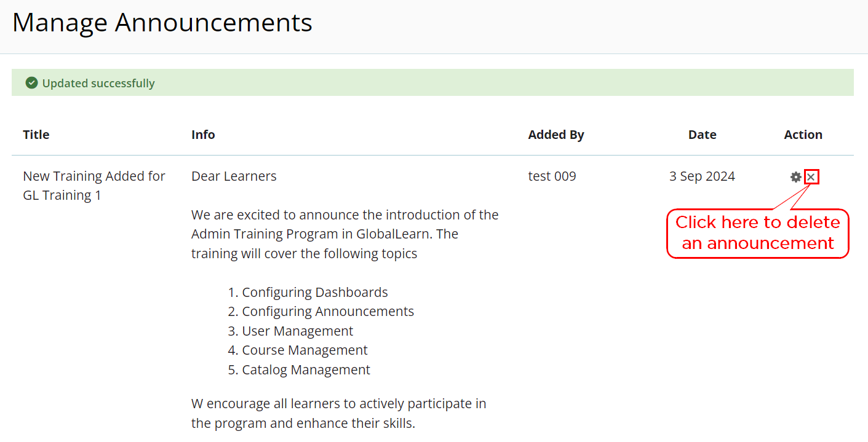Image resolution: width=868 pixels, height=442 pixels.
Task: Delete the announcement with the X icon
Action: point(811,177)
